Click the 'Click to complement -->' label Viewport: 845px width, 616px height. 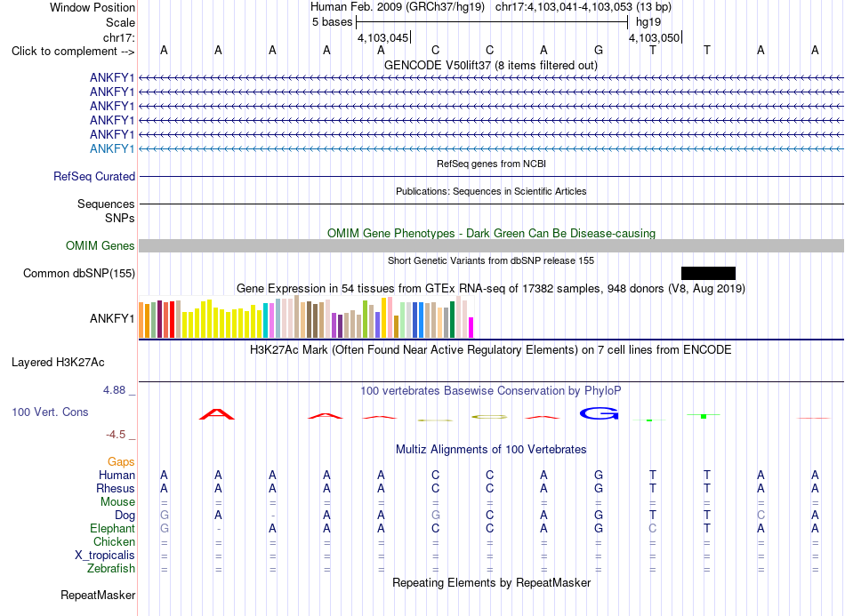click(73, 52)
